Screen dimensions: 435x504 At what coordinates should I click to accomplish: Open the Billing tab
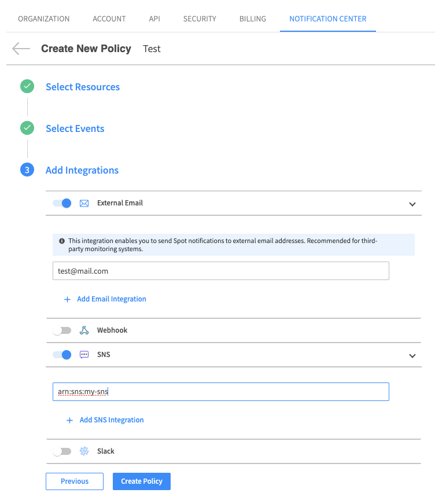click(253, 19)
